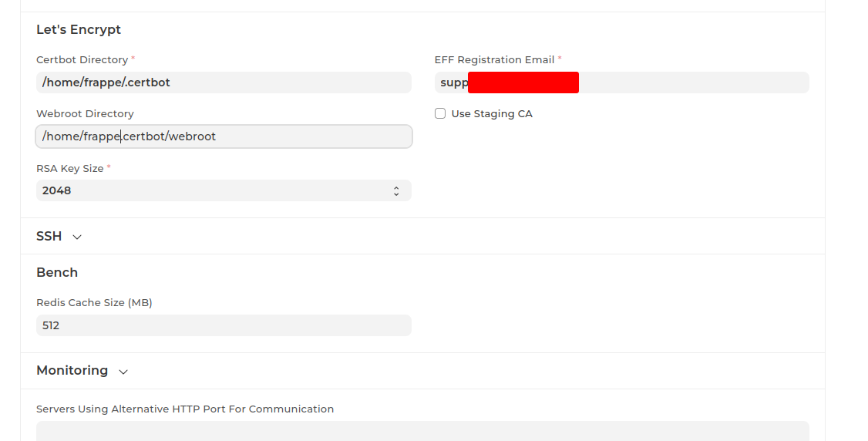Click the Webroot Directory label

pyautogui.click(x=85, y=113)
